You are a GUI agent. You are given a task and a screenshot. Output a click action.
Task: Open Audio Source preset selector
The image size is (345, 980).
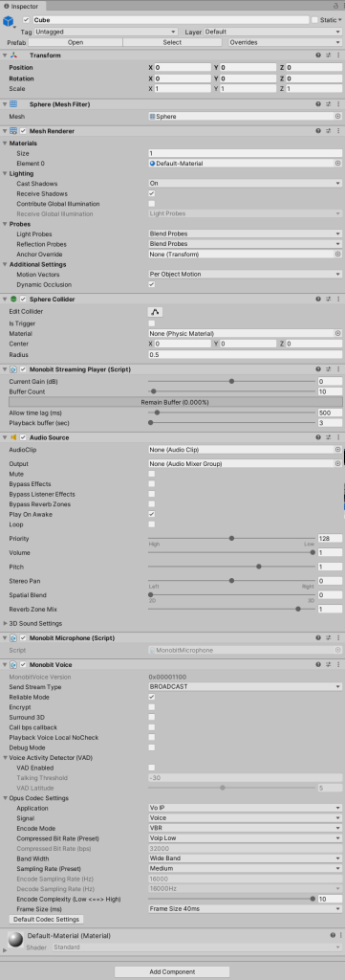(328, 437)
